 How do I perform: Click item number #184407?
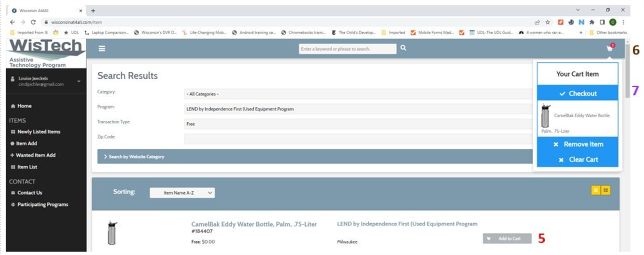pyautogui.click(x=202, y=231)
